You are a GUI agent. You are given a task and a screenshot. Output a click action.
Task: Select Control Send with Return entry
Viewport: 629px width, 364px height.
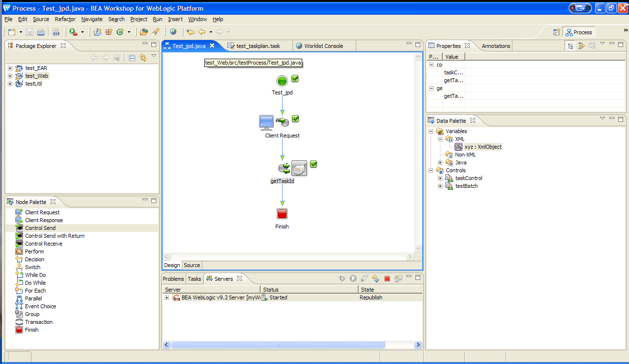point(50,236)
